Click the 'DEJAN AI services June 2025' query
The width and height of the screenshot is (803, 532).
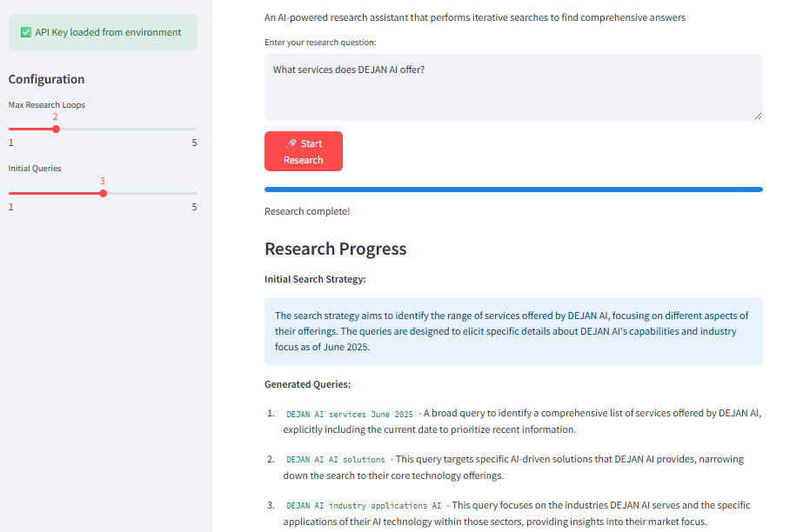click(350, 414)
